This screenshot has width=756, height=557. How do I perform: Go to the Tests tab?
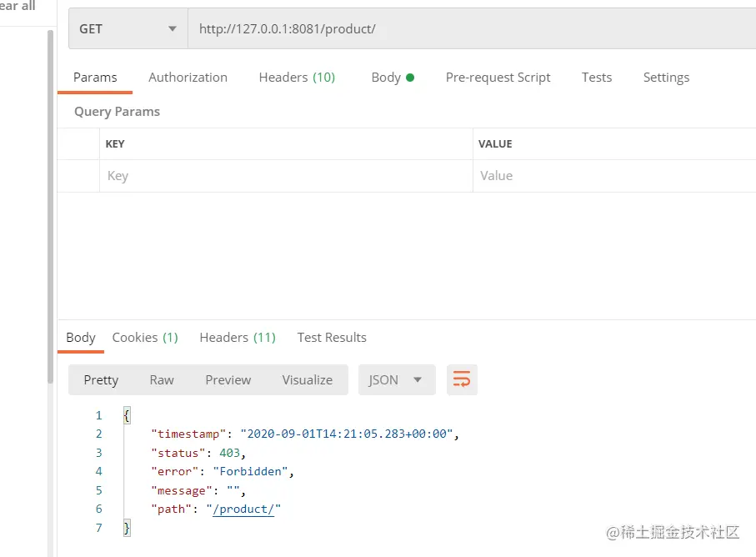click(597, 78)
